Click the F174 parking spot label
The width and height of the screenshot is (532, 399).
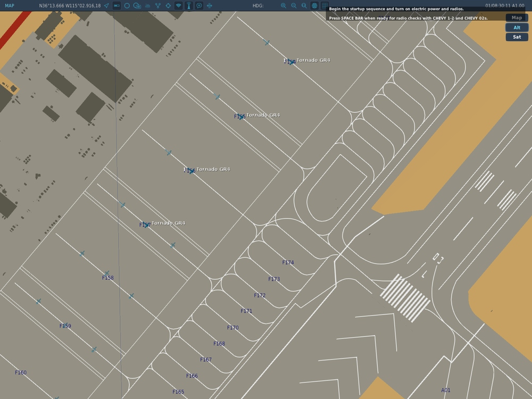288,263
